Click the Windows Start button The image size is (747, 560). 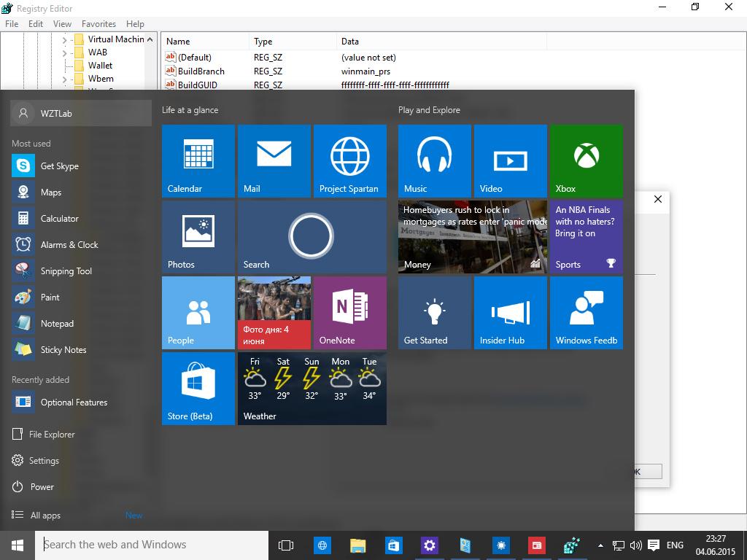18,545
